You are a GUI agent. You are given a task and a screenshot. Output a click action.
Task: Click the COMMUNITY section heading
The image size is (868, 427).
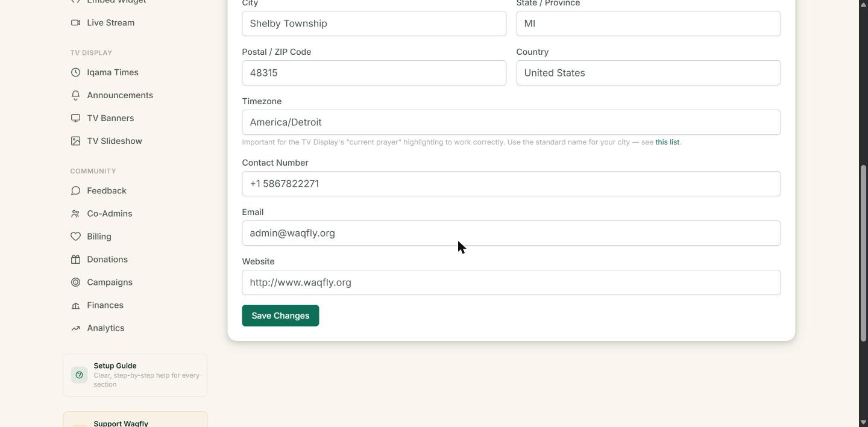tap(93, 171)
